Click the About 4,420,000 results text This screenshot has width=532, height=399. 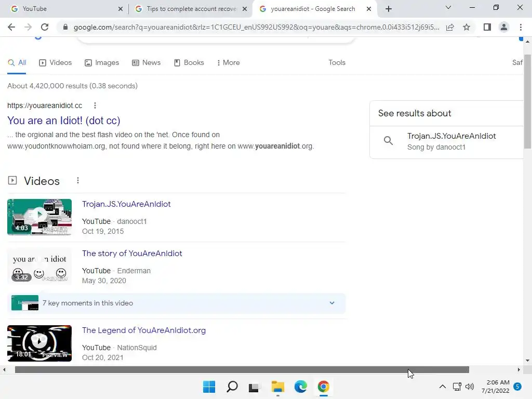point(72,86)
